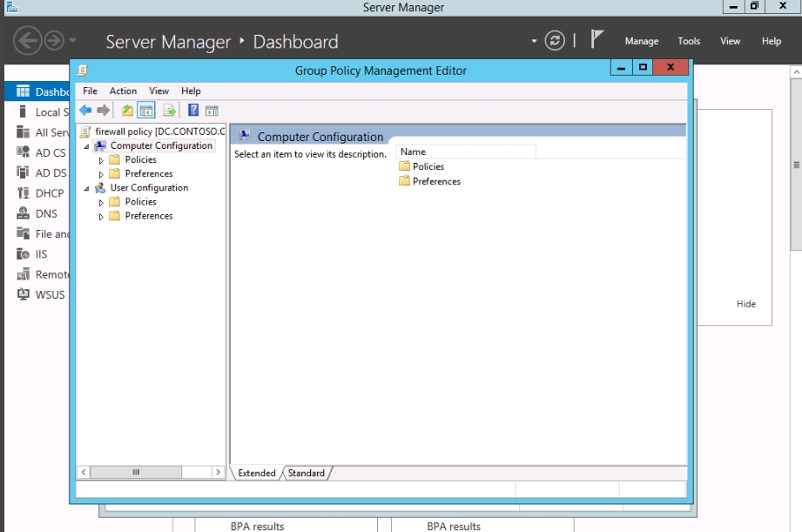The height and width of the screenshot is (532, 802).
Task: Select AD CS in Server Manager sidebar
Action: (x=41, y=152)
